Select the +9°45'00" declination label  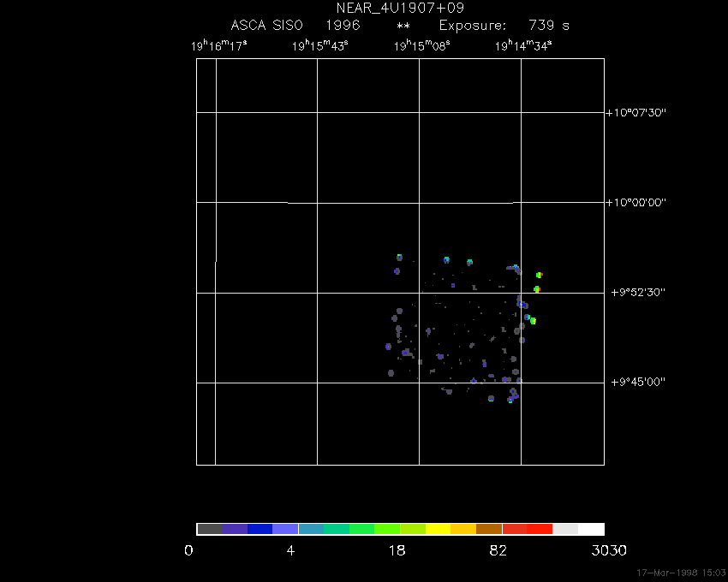[x=638, y=382]
